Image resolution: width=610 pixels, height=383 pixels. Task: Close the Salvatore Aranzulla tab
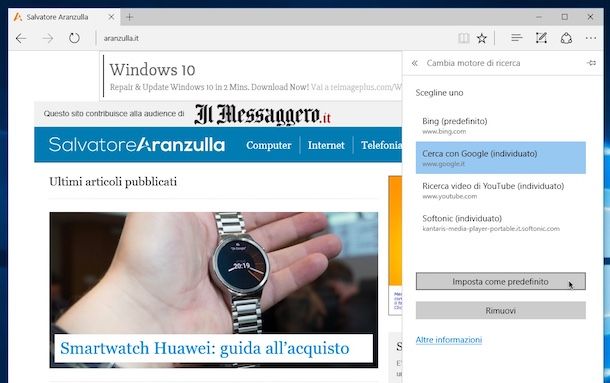point(111,17)
